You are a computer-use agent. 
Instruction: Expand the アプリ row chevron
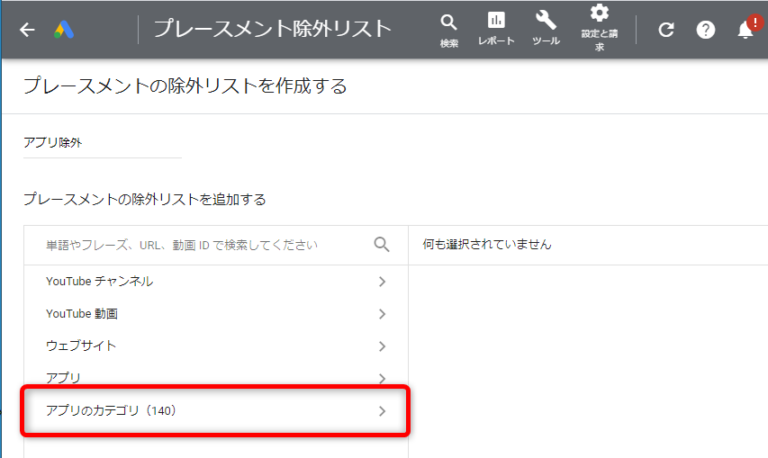click(x=382, y=378)
